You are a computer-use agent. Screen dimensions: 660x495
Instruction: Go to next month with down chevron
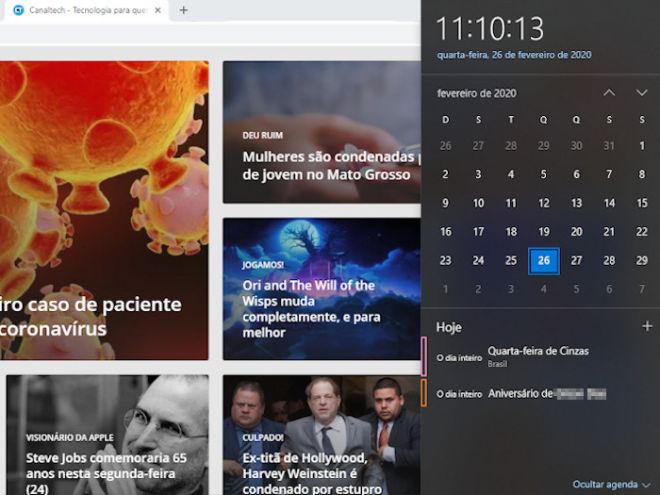click(641, 93)
